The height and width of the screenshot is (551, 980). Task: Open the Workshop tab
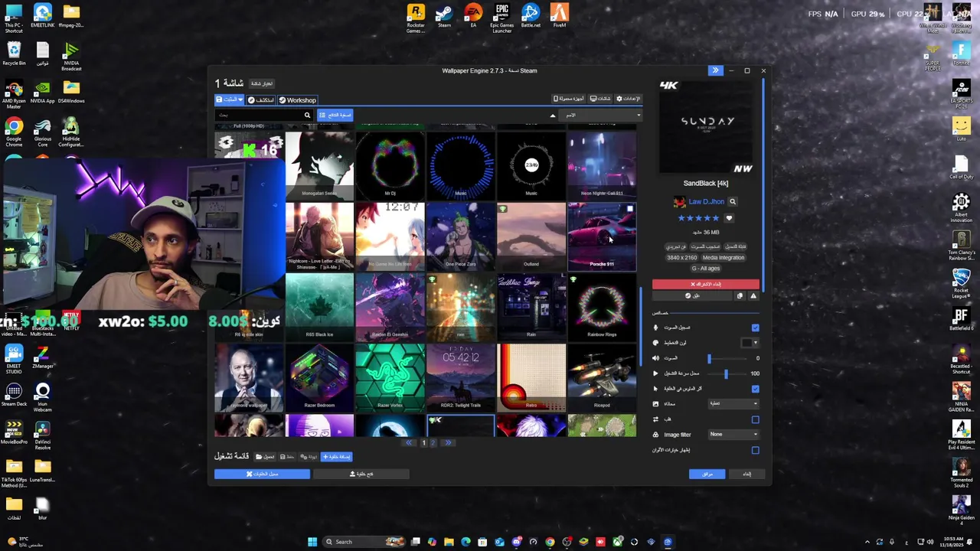(297, 100)
